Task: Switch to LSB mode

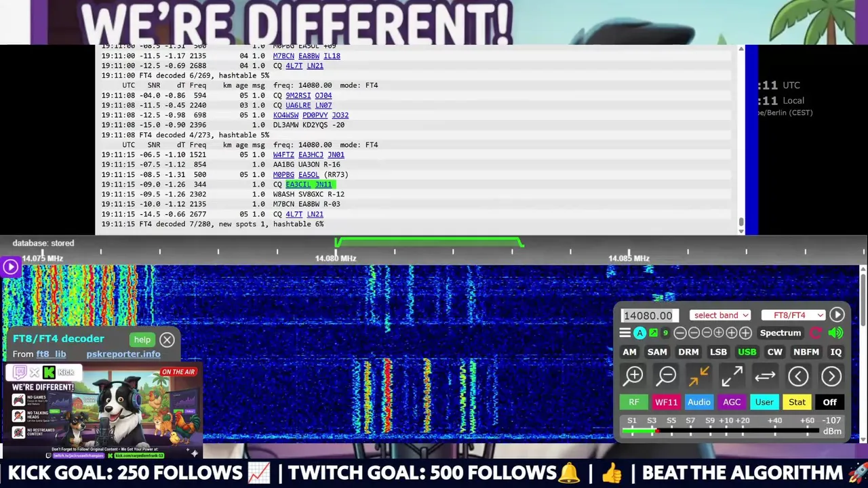Action: click(718, 352)
